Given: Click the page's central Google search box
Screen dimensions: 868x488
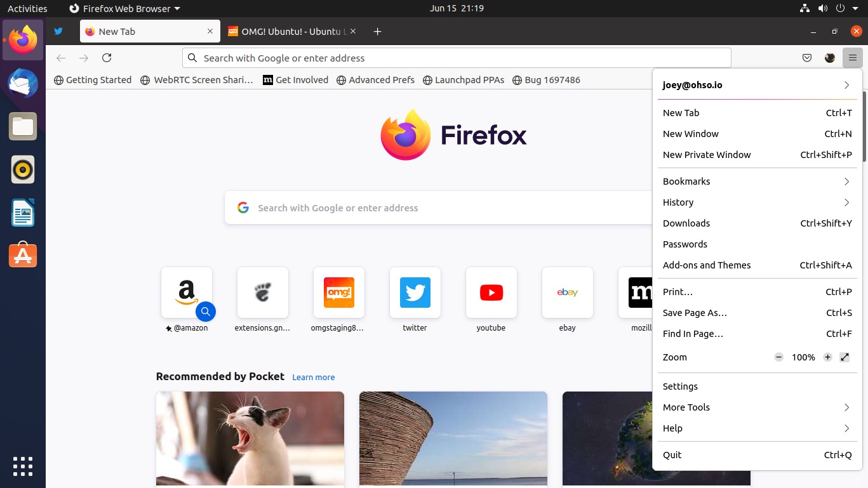Looking at the screenshot, I should [439, 208].
